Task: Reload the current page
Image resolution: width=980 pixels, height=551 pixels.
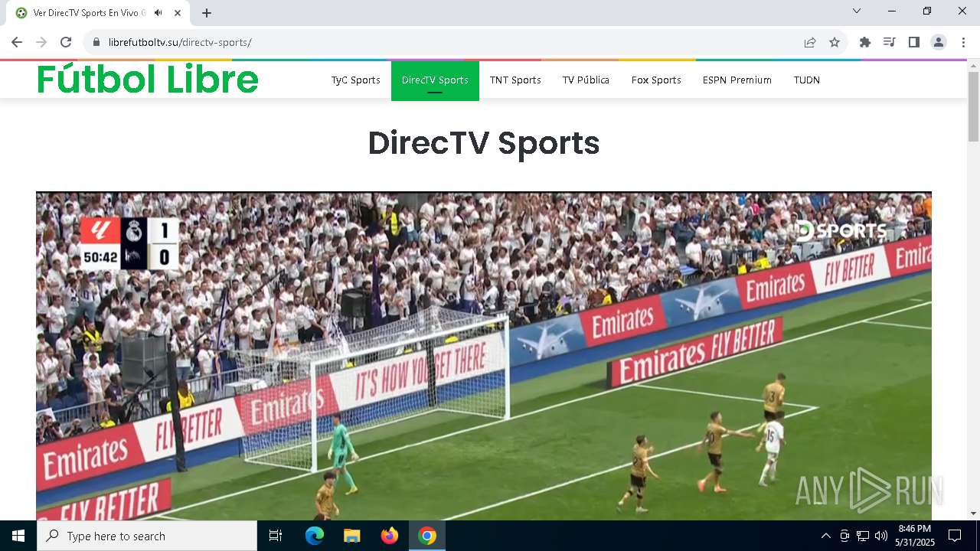Action: pyautogui.click(x=66, y=42)
